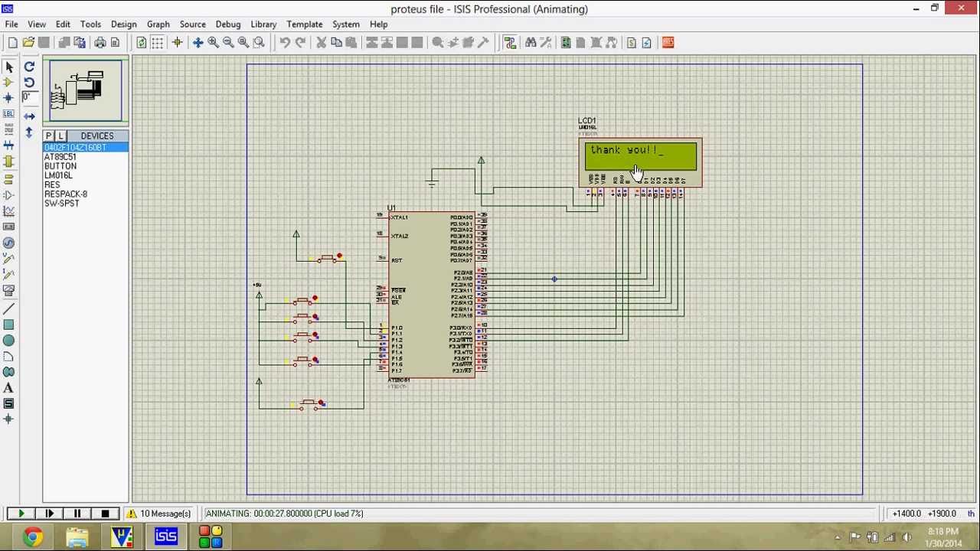This screenshot has width=980, height=551.
Task: Flip component vertically with Y-Mirror
Action: (29, 132)
